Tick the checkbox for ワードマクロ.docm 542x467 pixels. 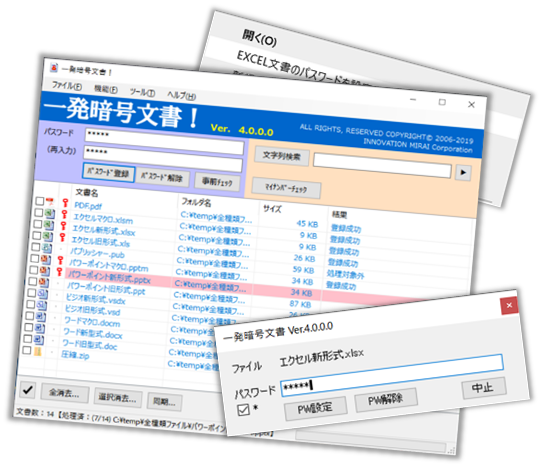[30, 315]
